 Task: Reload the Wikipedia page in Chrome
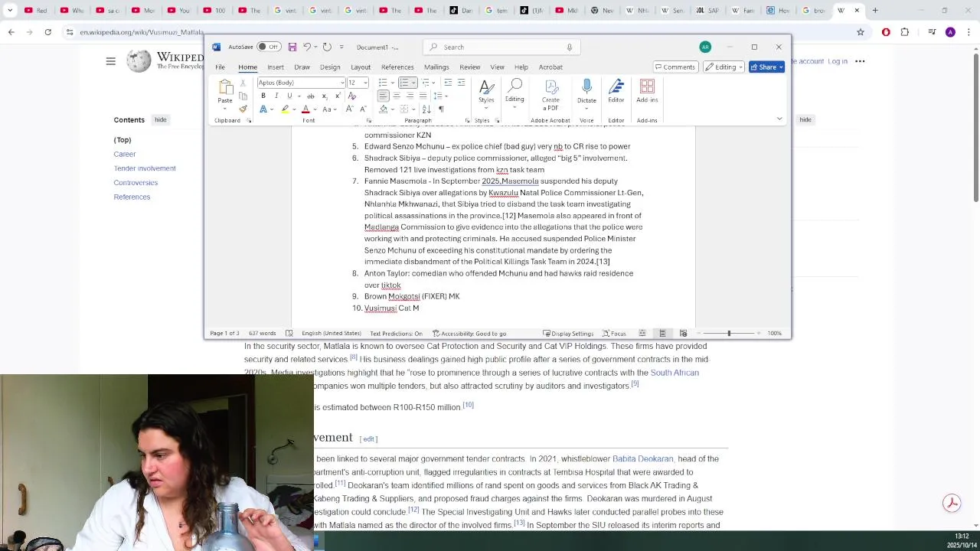tap(47, 32)
